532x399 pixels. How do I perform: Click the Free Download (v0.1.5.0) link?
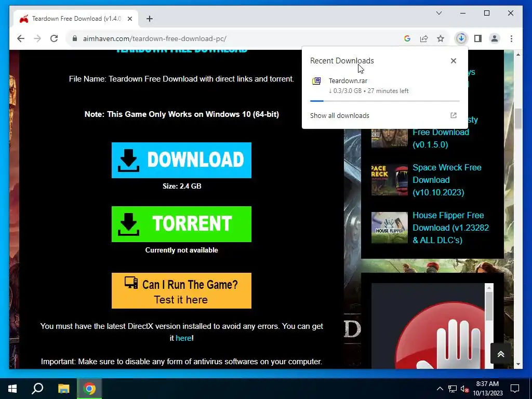(441, 138)
